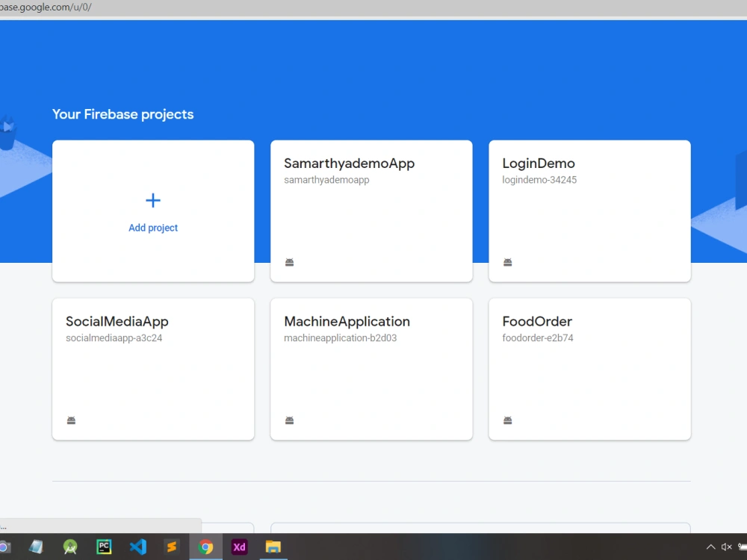Select the logindemo-34245 project ID
Image resolution: width=747 pixels, height=560 pixels.
539,180
